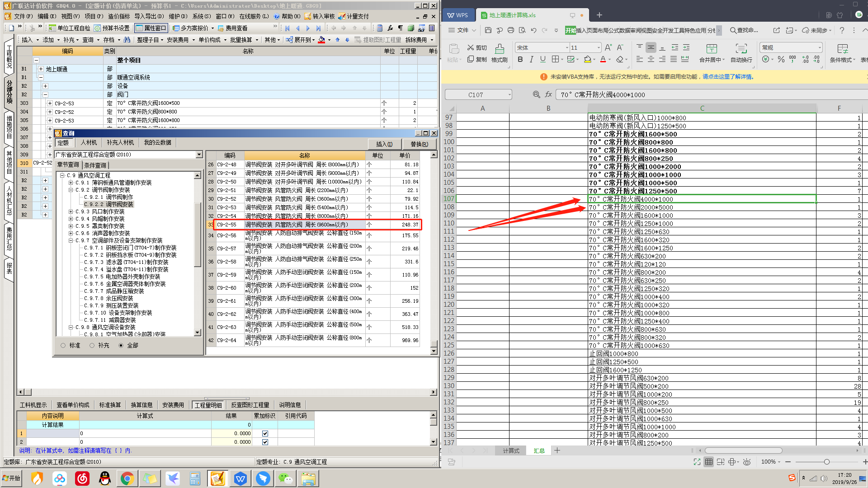
Task: Click WPS Print icon
Action: 511,30
